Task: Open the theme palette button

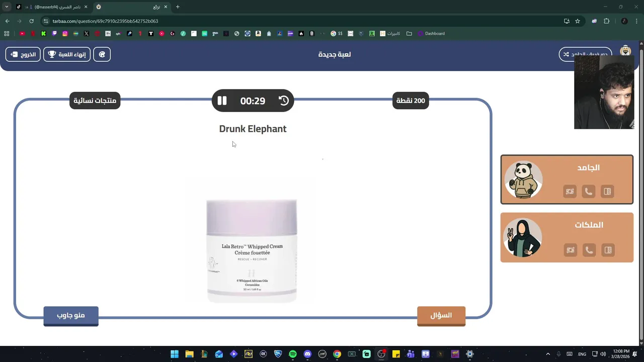Action: (x=102, y=54)
